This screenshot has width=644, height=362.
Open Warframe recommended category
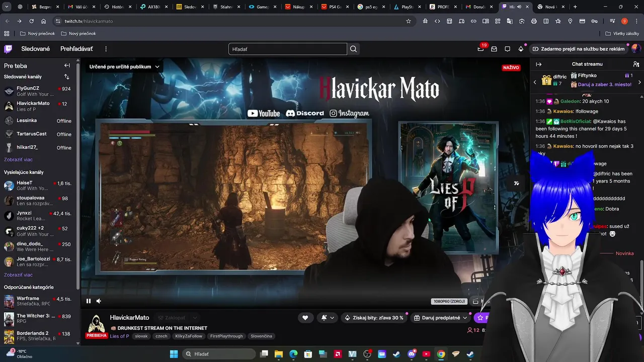click(x=39, y=301)
